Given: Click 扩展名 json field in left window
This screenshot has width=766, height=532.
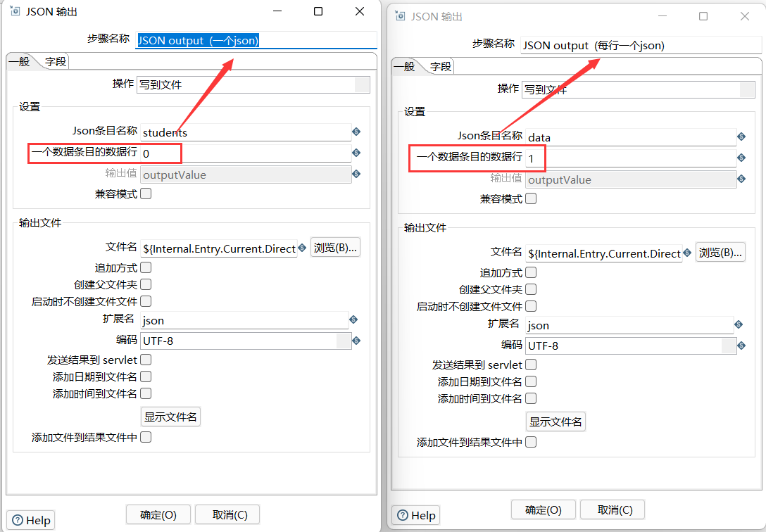Looking at the screenshot, I should pyautogui.click(x=244, y=320).
